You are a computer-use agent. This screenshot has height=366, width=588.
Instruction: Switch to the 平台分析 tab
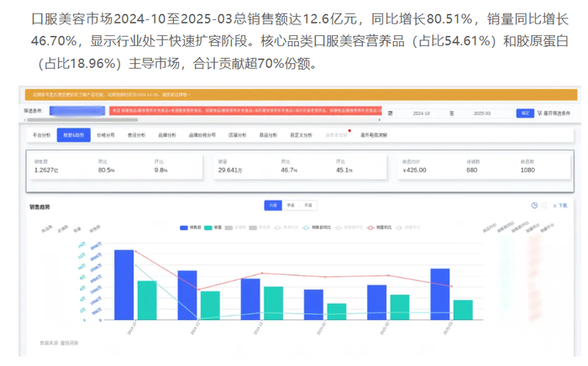click(41, 135)
